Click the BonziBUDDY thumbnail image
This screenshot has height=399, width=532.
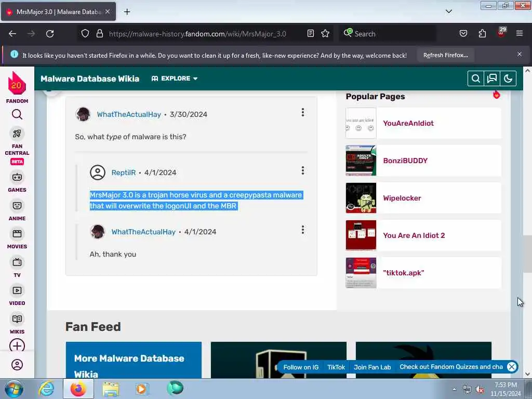[361, 161]
